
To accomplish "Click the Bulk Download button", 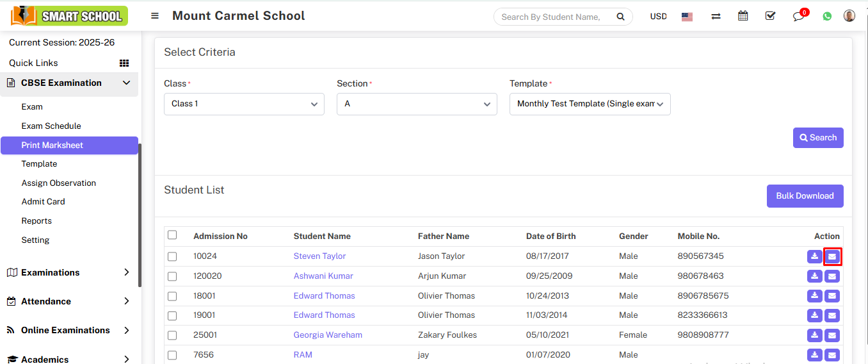I will (805, 196).
